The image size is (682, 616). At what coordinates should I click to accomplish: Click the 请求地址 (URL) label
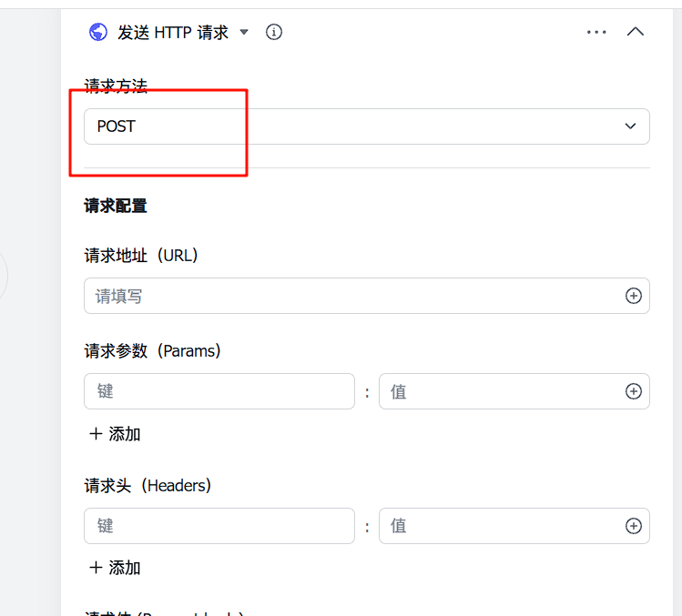[x=141, y=256]
